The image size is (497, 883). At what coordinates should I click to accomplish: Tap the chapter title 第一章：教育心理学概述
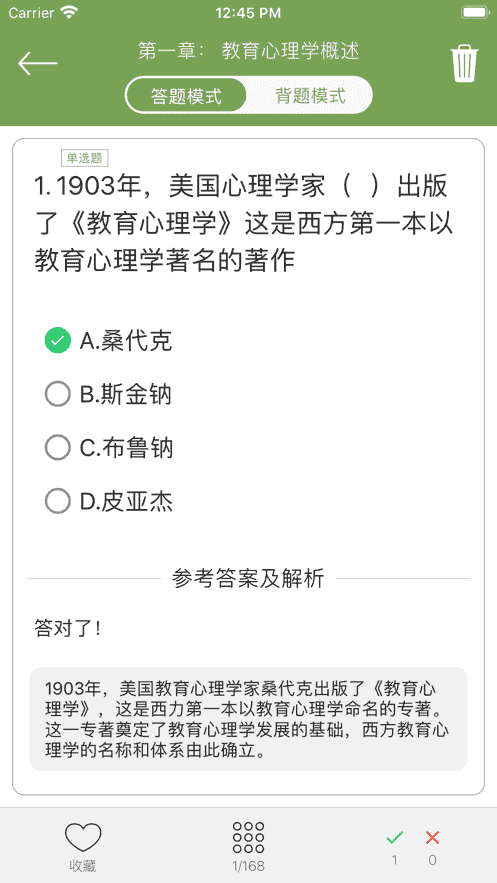248,51
